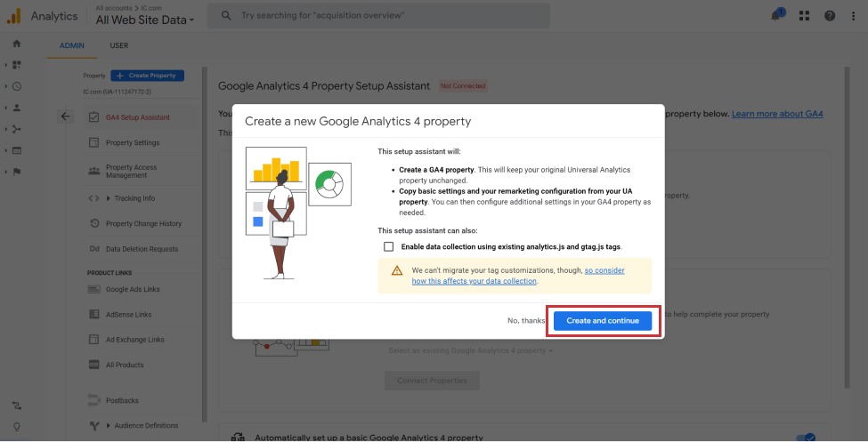Click the property column scrollbar
The width and height of the screenshot is (868, 442).
pyautogui.click(x=204, y=245)
